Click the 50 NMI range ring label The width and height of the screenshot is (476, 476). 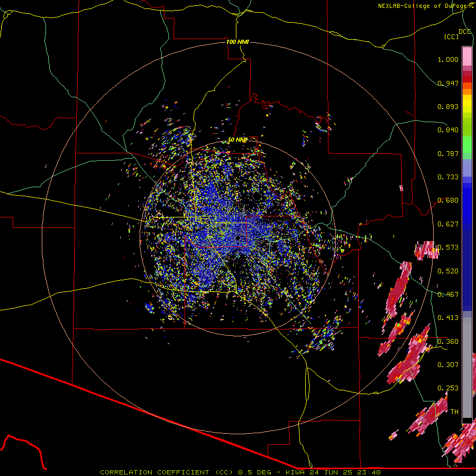[x=237, y=140]
